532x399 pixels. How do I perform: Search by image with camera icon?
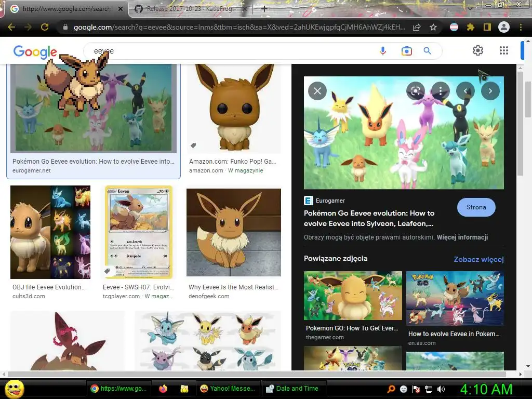[406, 51]
